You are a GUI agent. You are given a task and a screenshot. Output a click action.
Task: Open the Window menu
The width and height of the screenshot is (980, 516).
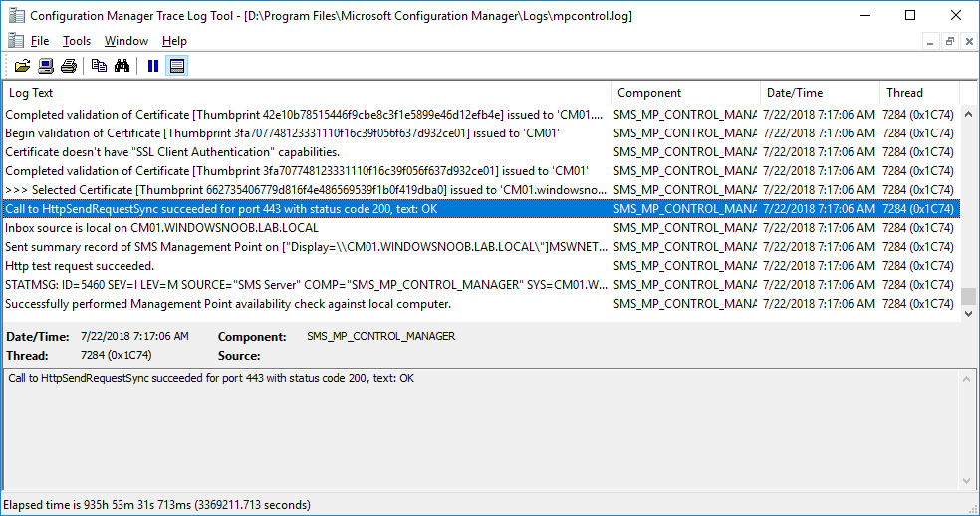(126, 41)
